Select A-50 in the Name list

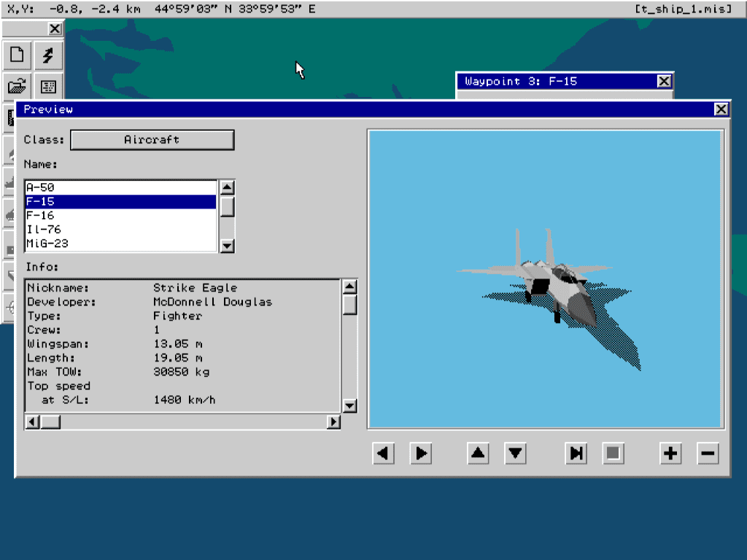point(121,187)
